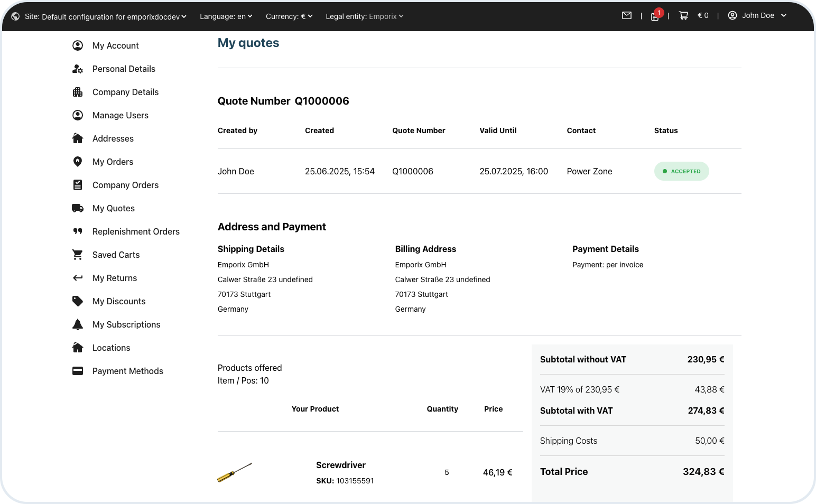Open the mail envelope icon in header

[627, 16]
